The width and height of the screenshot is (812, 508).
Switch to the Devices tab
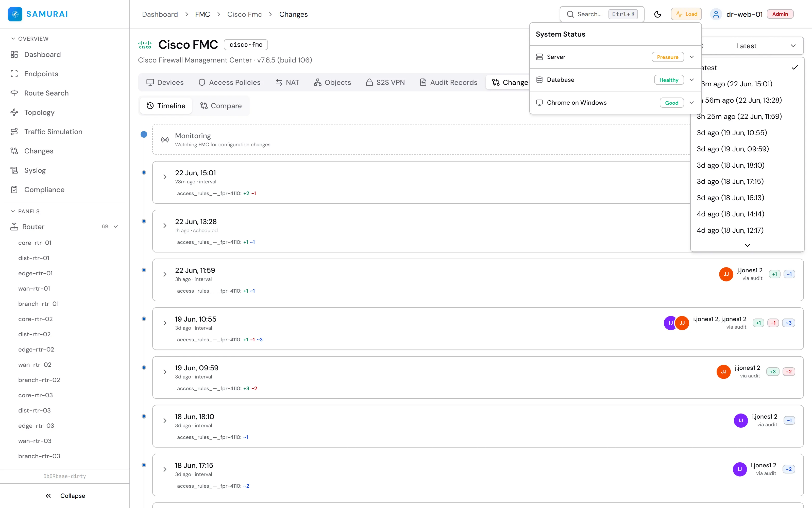point(165,83)
